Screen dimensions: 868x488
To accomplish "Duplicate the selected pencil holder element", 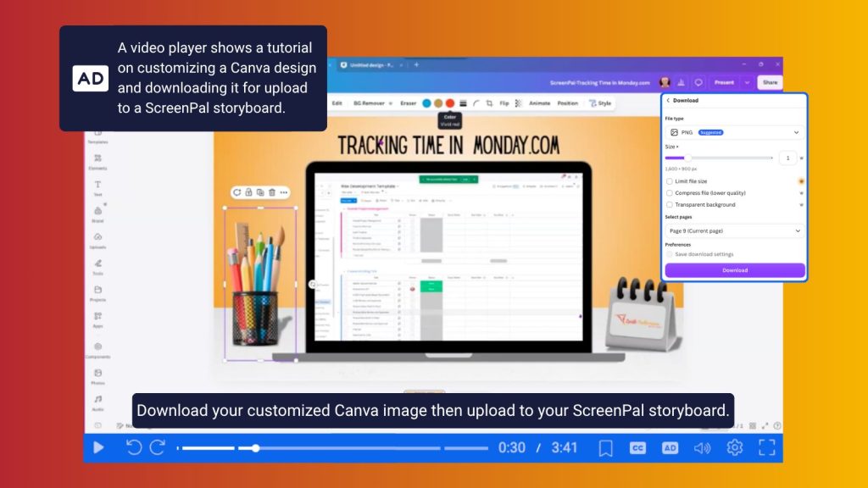I will (x=260, y=192).
